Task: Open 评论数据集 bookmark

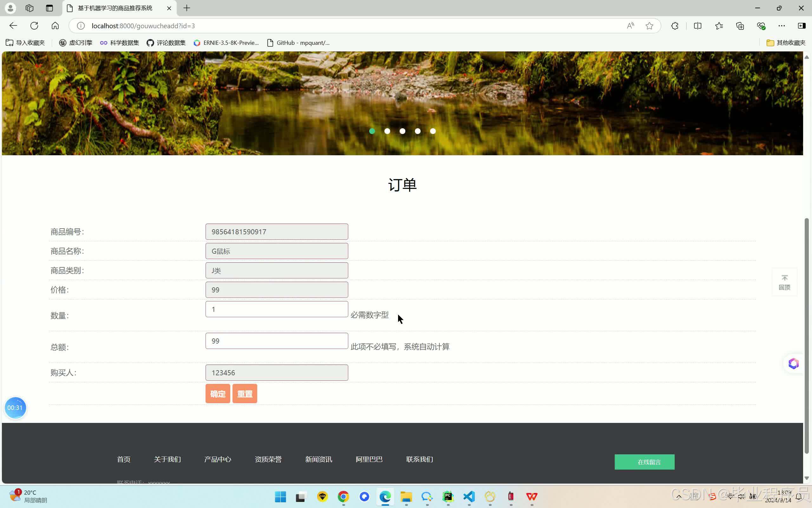Action: click(166, 43)
